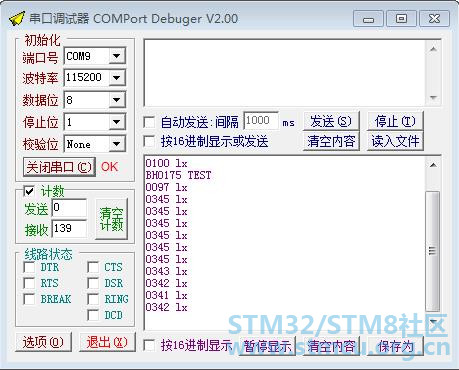Click the 接收 received count field showing 139
The width and height of the screenshot is (459, 370).
click(69, 229)
